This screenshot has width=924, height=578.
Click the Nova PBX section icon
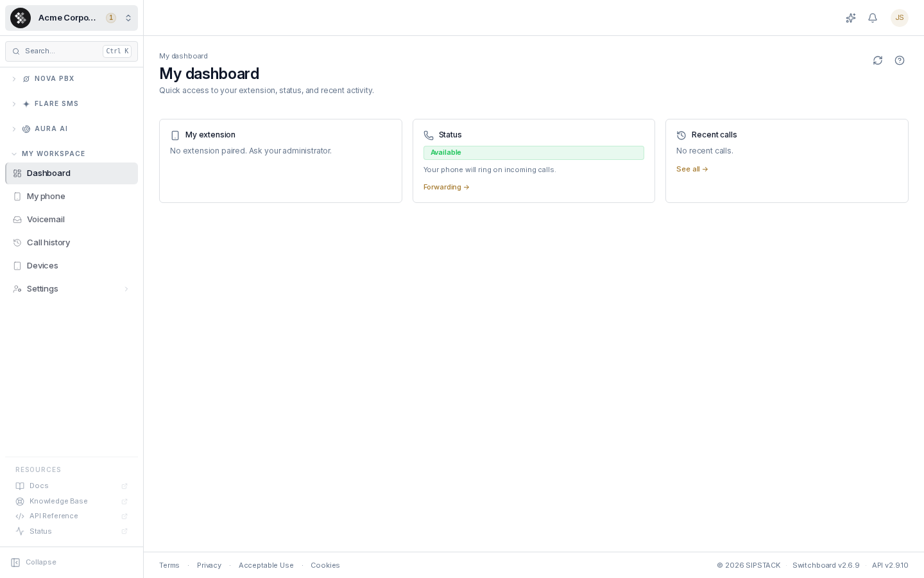coord(26,79)
